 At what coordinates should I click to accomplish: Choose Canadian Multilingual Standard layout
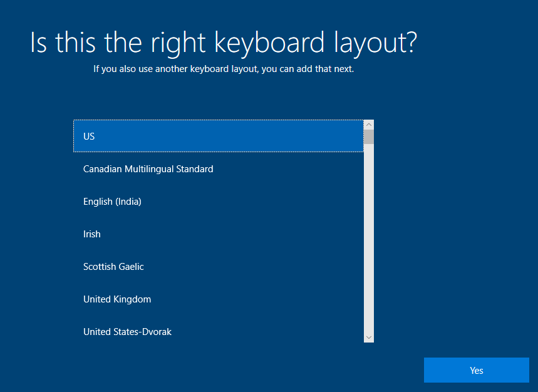click(x=219, y=168)
